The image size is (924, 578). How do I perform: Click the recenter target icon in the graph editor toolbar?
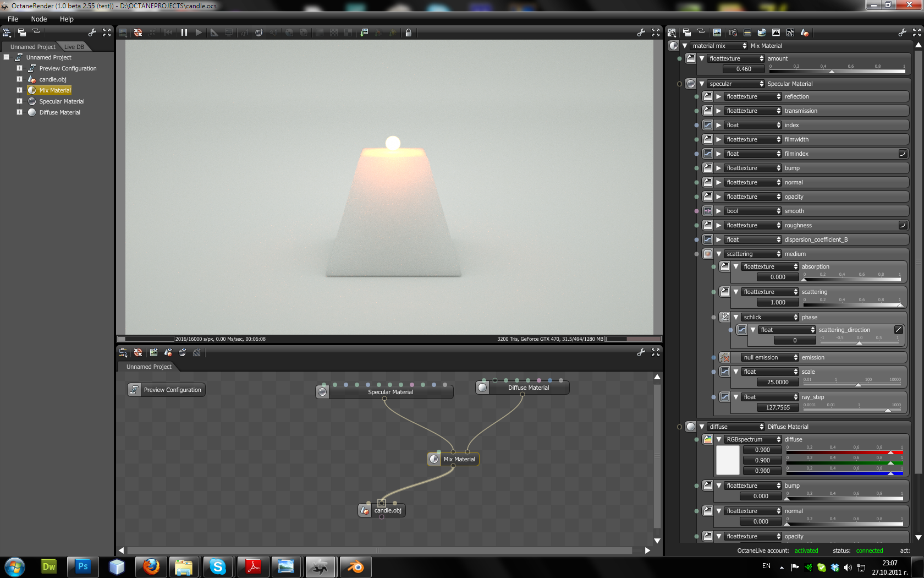click(x=138, y=353)
